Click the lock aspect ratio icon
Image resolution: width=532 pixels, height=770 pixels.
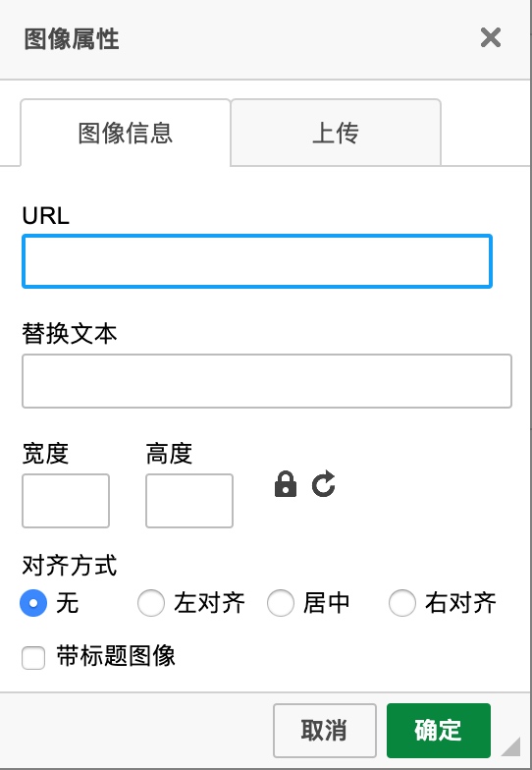[285, 485]
